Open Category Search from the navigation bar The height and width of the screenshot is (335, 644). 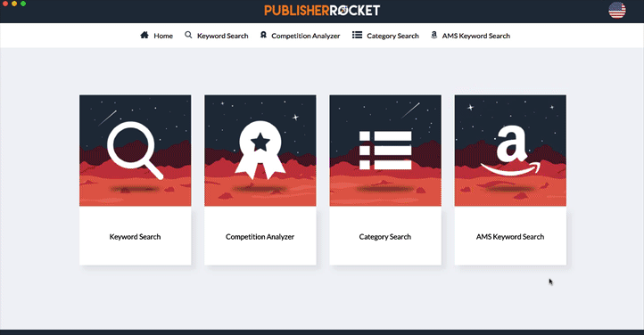tap(392, 36)
